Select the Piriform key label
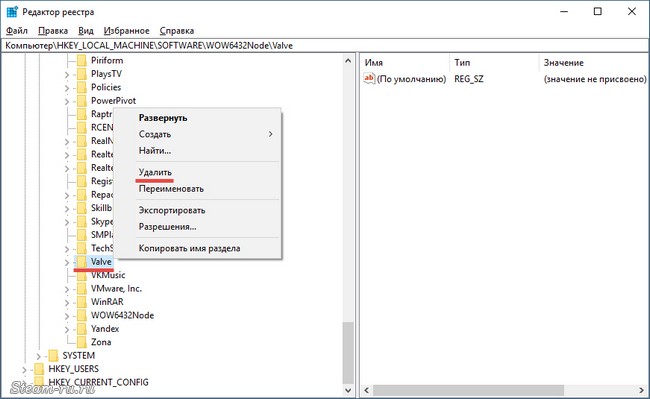Viewport: 650px width, 399px height. pos(107,60)
